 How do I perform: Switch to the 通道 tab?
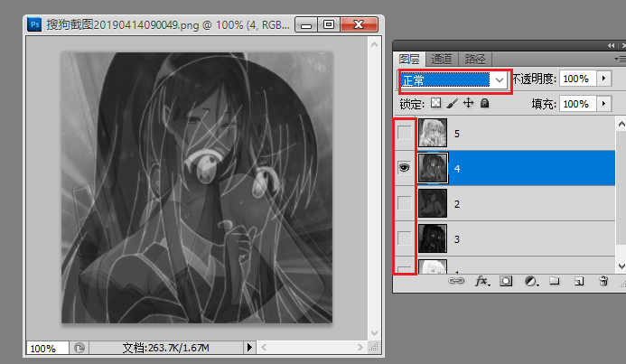442,59
